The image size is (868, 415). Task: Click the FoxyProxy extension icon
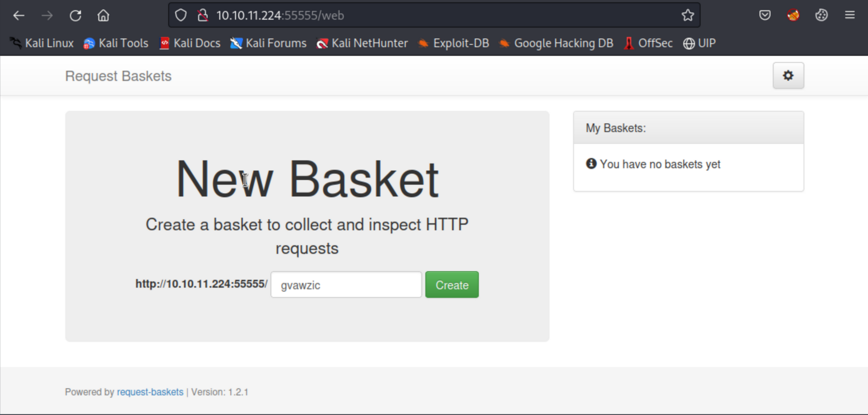[x=793, y=15]
